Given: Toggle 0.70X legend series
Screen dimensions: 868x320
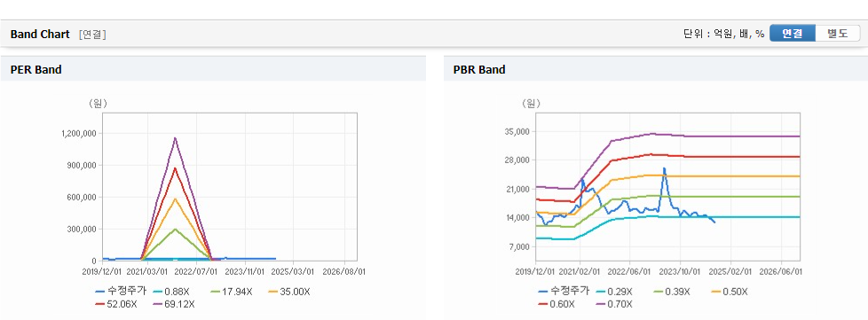Looking at the screenshot, I should [616, 304].
